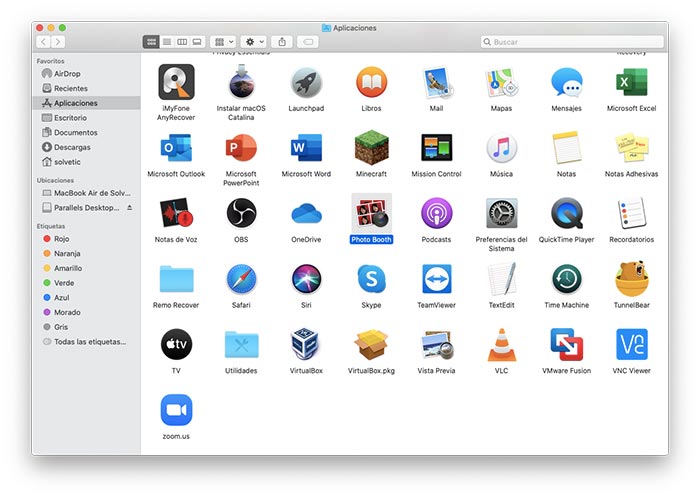Go forward with the right arrow button
Image resolution: width=700 pixels, height=497 pixels.
pyautogui.click(x=58, y=42)
